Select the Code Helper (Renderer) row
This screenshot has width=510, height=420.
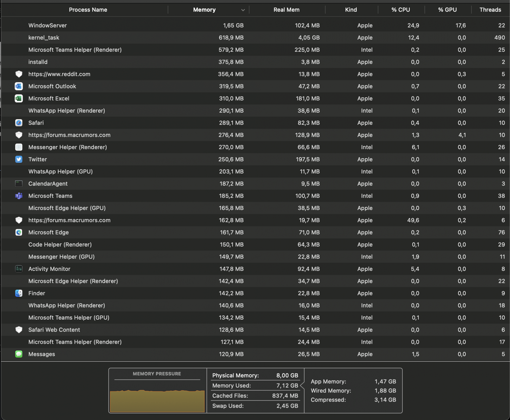256,245
